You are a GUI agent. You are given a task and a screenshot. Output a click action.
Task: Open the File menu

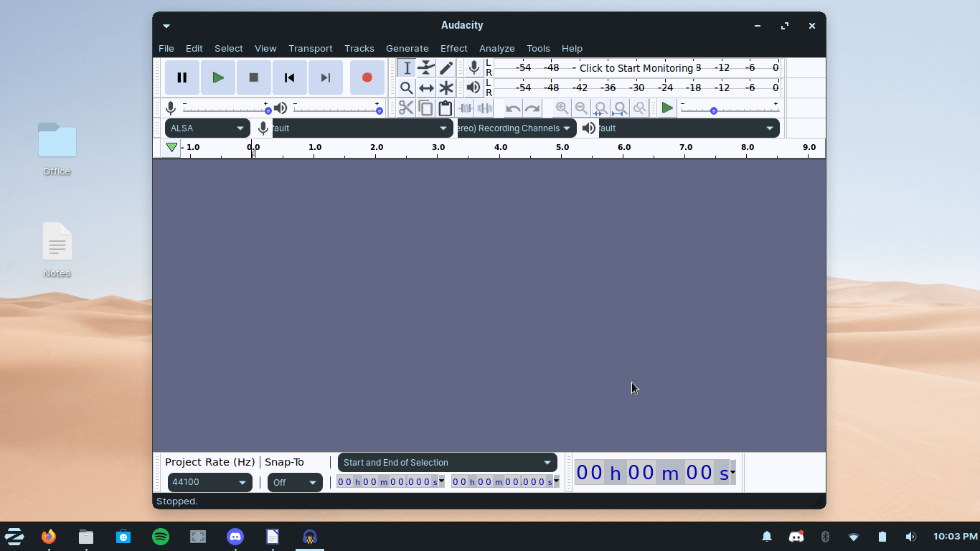(166, 49)
